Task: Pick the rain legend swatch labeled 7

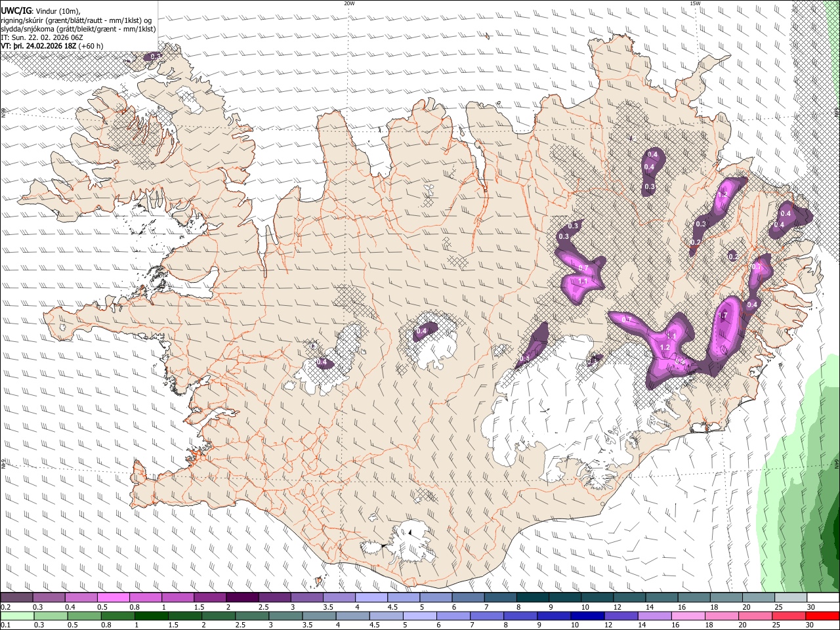Action: click(487, 616)
